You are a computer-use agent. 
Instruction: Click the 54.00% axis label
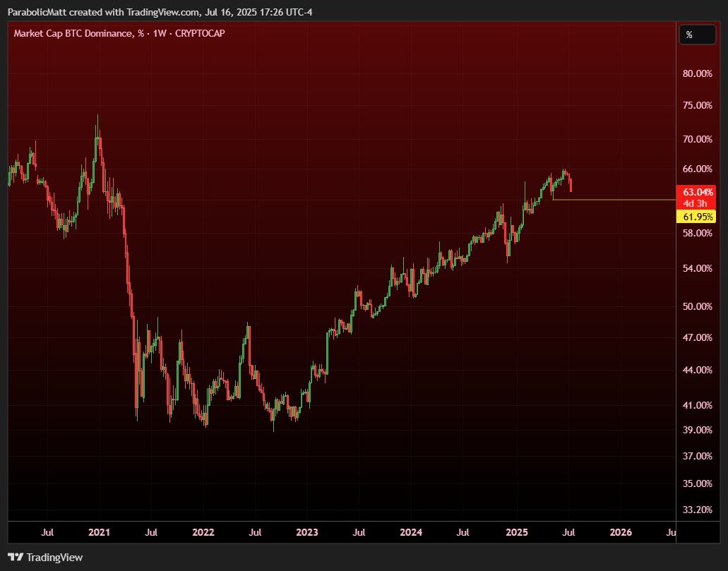698,268
